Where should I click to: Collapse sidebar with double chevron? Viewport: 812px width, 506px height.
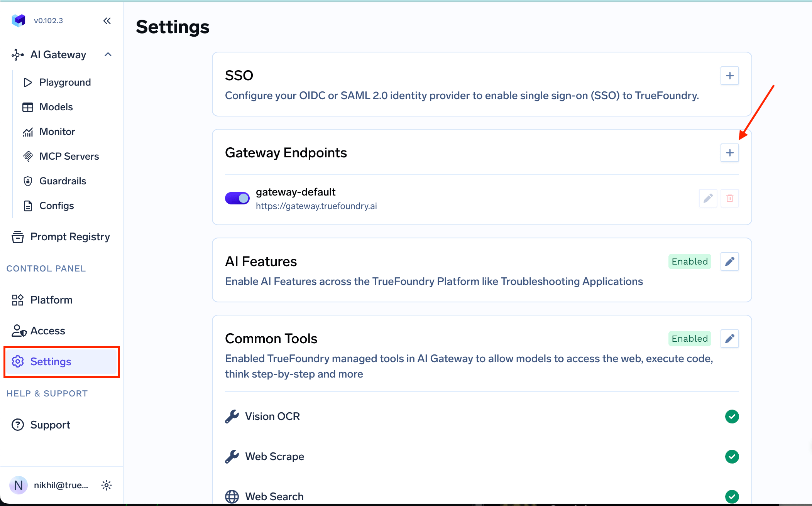107,21
